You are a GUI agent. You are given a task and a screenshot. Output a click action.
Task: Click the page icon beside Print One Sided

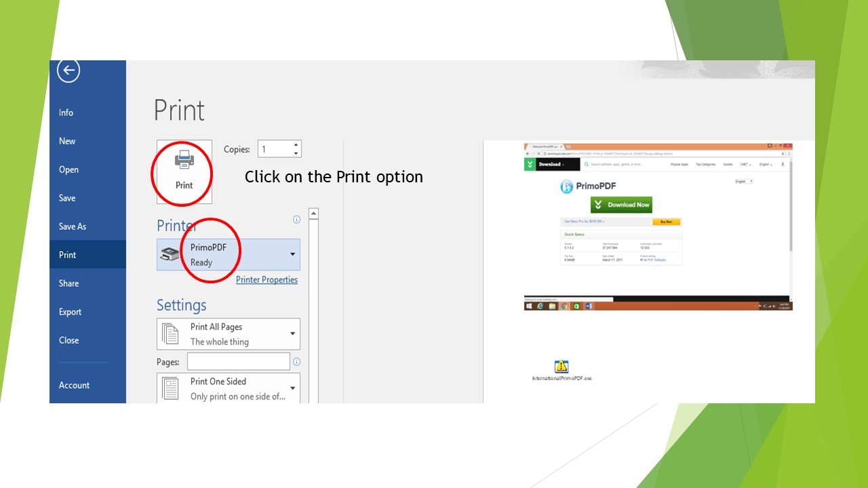coord(170,389)
